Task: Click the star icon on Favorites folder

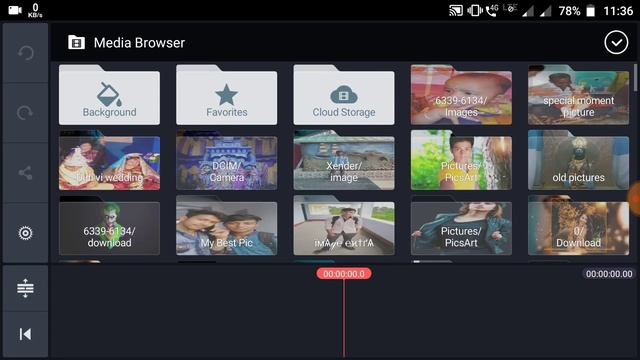Action: tap(227, 95)
